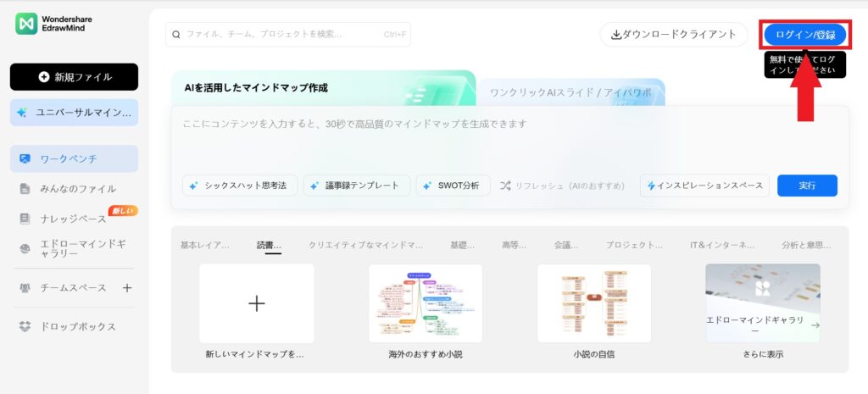The image size is (868, 394).
Task: Click the sparkle icon on シックスハット思考法
Action: pos(193,186)
